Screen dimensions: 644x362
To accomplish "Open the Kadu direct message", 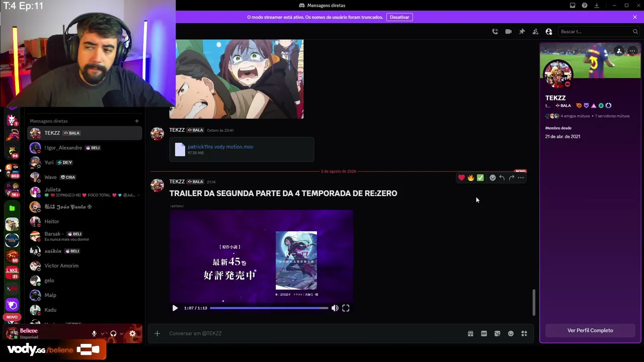I will 85,310.
